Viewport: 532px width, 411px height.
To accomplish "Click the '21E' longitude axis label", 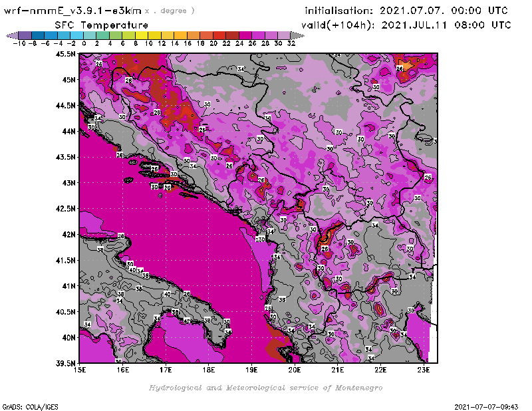I will 338,370.
